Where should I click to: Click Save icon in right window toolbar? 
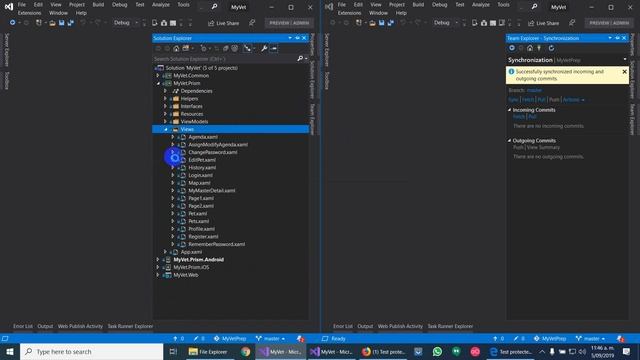click(382, 23)
